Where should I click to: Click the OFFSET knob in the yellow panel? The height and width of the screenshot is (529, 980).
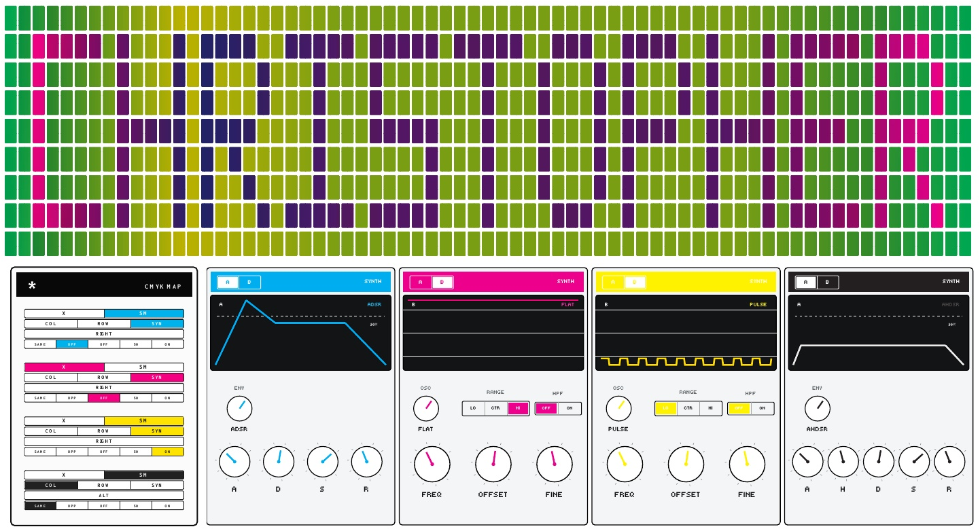(686, 464)
